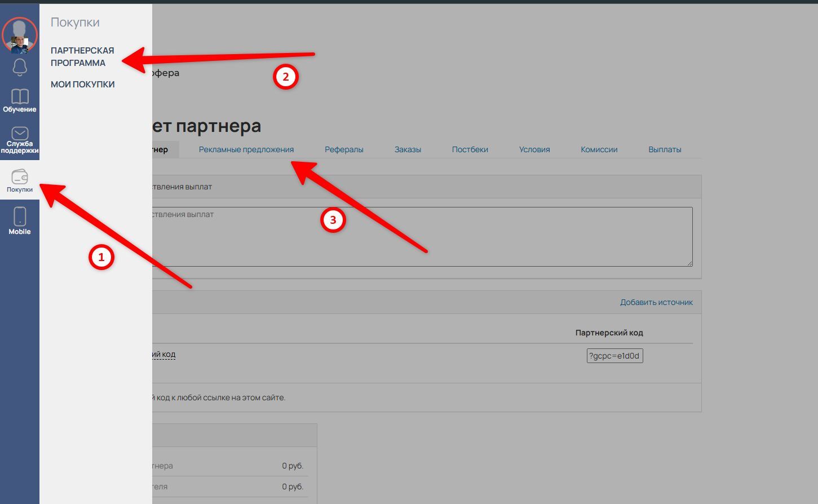Go to Обучение section in sidebar
818x504 pixels.
20,100
